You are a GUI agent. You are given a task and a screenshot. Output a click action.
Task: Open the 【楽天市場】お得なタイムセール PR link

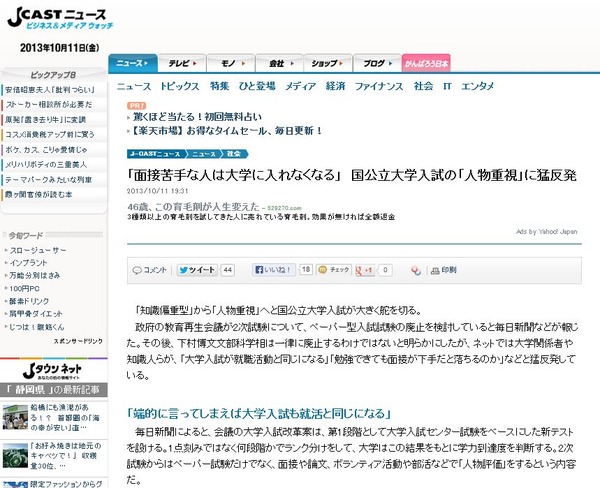(226, 131)
